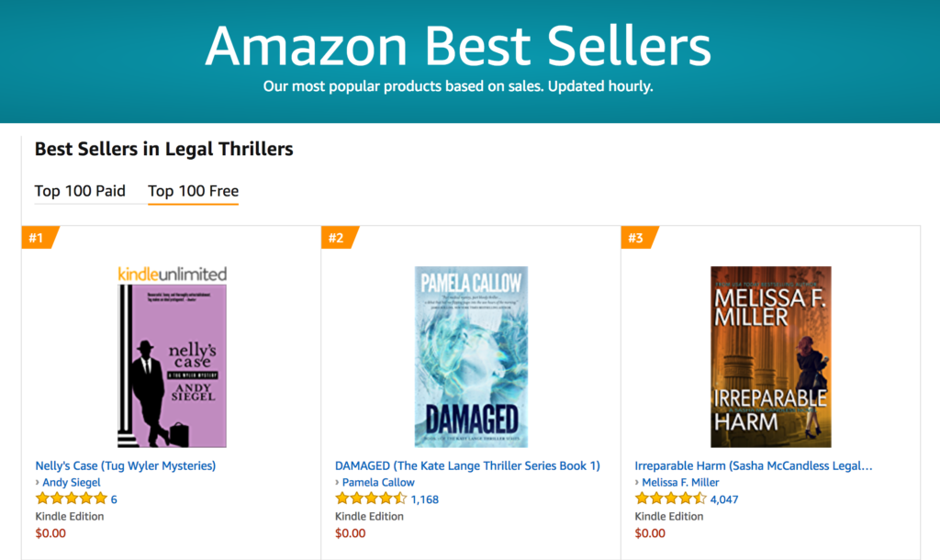
Task: Click the star rating for Nelly's Case
Action: pyautogui.click(x=71, y=498)
